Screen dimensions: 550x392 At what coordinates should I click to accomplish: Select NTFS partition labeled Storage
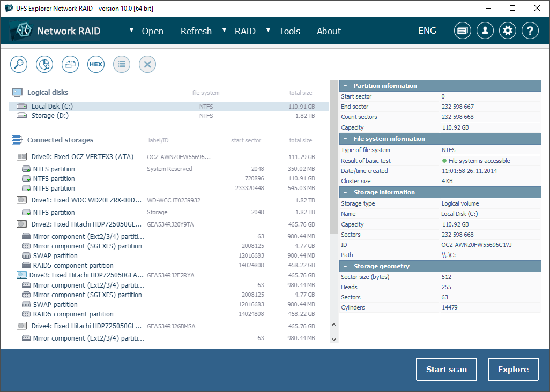[169, 212]
